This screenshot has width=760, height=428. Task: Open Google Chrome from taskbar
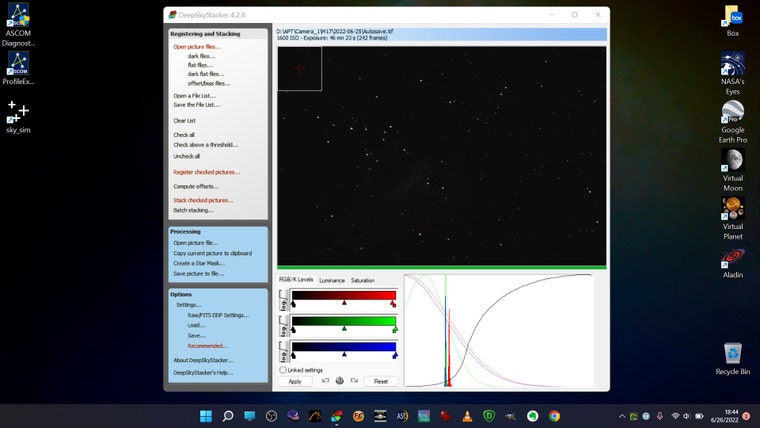(x=554, y=416)
